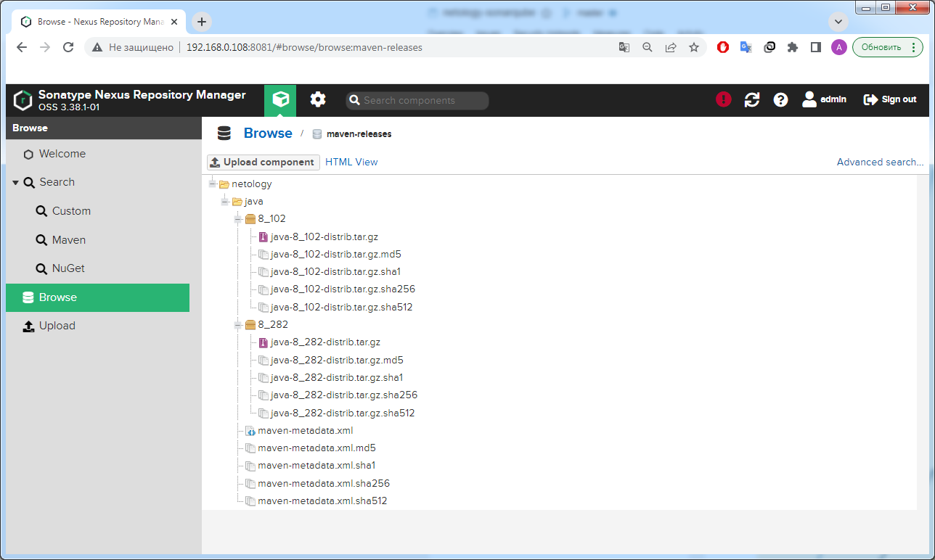935x560 pixels.
Task: Collapse the Search section arrow in sidebar
Action: pos(15,183)
